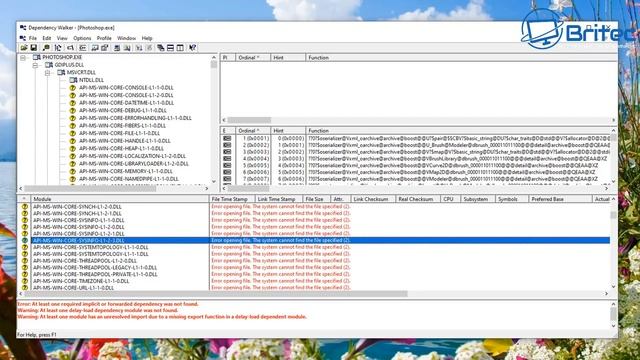The image size is (640, 360).
Task: Click the log pane scroll down arrow
Action: point(613,325)
